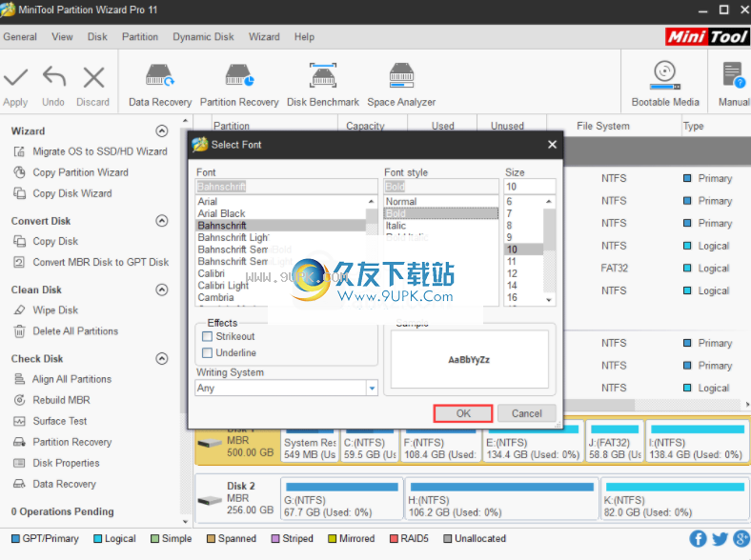Open the Manual help icon
The height and width of the screenshot is (560, 751).
[734, 75]
